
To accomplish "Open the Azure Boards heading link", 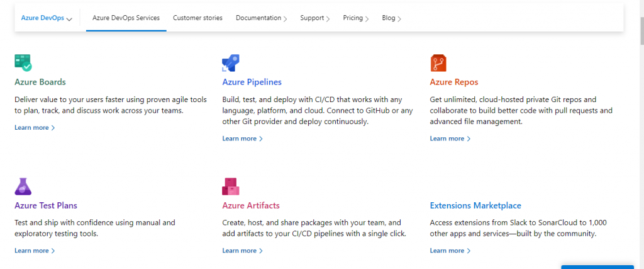I will point(40,82).
